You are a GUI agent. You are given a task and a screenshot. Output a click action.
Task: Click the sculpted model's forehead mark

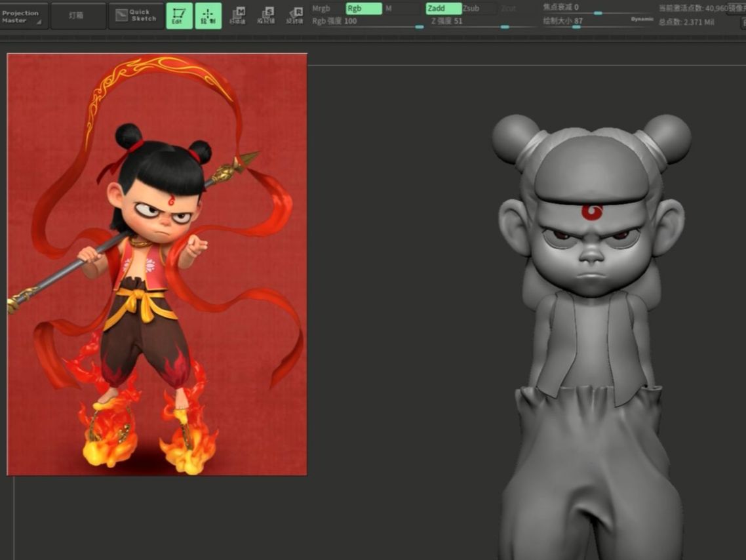pyautogui.click(x=592, y=212)
